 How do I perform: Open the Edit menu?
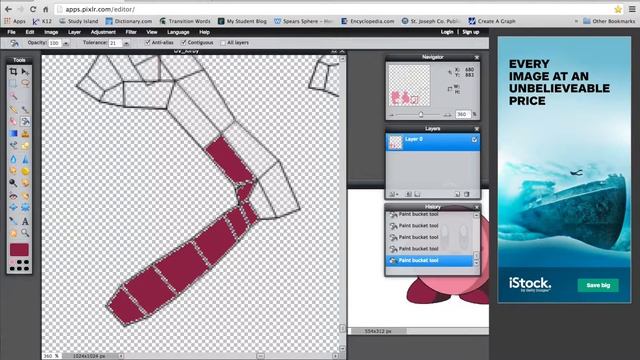pyautogui.click(x=30, y=32)
